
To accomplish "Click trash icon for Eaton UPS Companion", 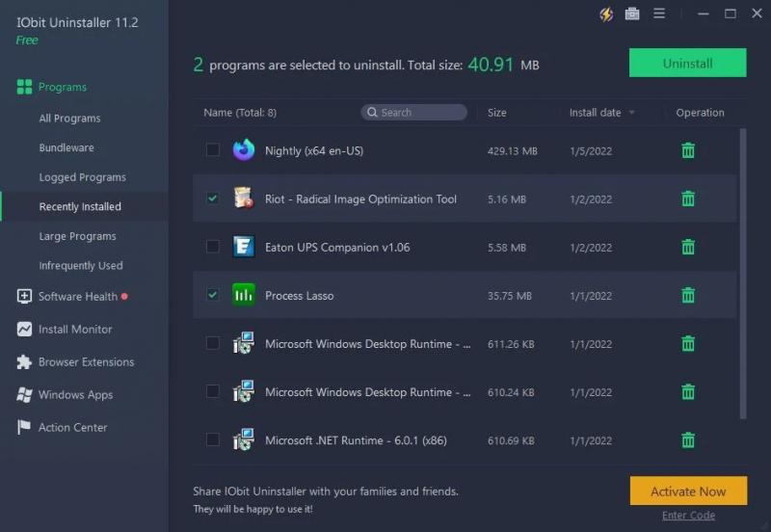I will pos(688,247).
